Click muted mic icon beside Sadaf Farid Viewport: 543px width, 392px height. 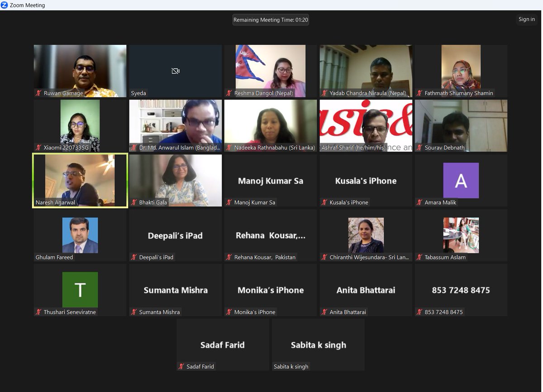pos(182,367)
